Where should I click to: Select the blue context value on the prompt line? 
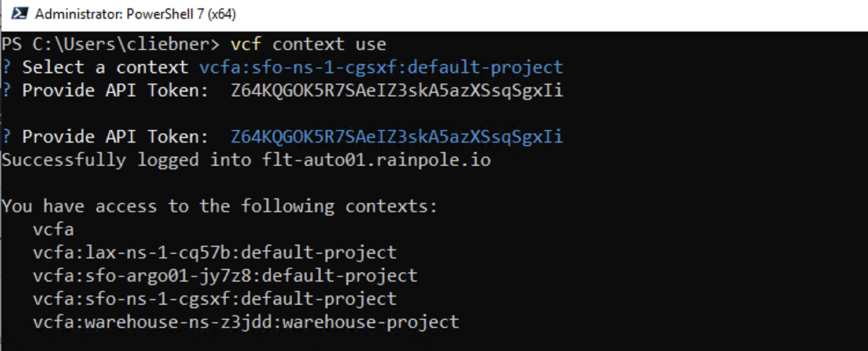(x=381, y=67)
